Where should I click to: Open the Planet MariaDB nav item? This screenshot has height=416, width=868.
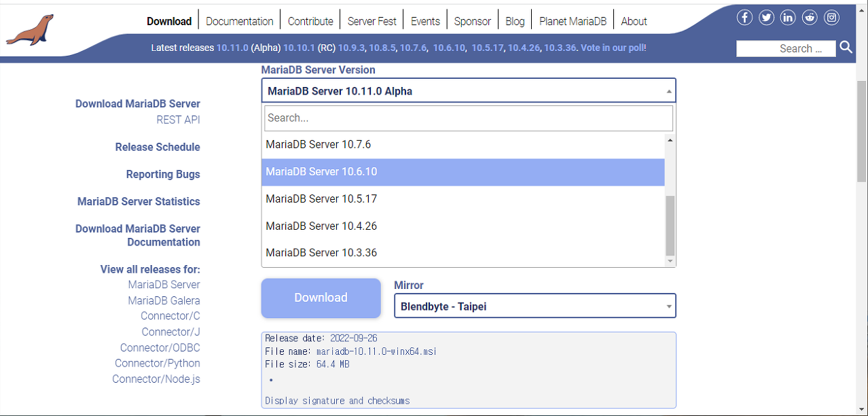(573, 21)
